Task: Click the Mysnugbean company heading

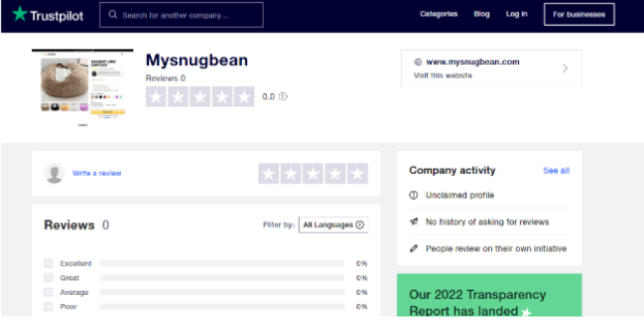Action: coord(197,60)
